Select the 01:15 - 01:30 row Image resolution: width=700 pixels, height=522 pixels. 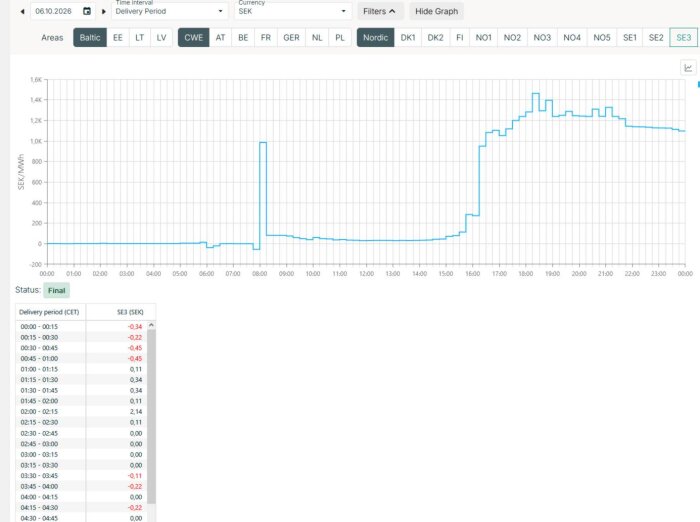[82, 380]
